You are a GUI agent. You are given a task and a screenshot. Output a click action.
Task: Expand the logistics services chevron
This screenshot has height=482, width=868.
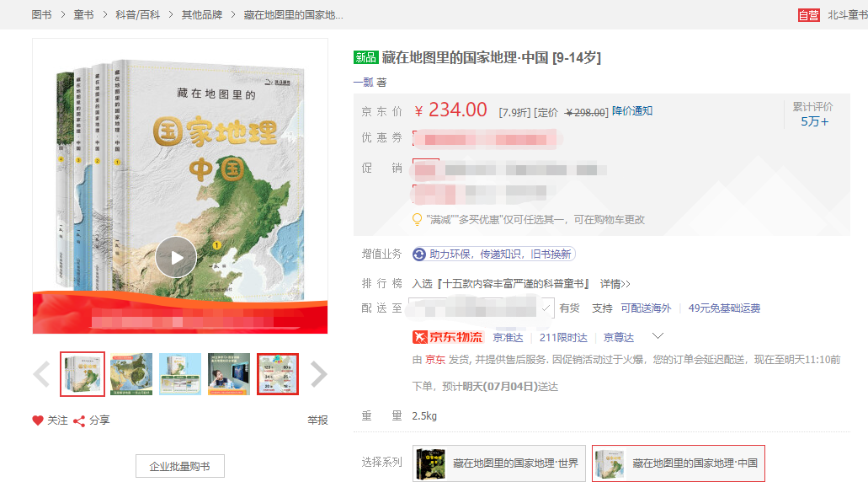(658, 335)
